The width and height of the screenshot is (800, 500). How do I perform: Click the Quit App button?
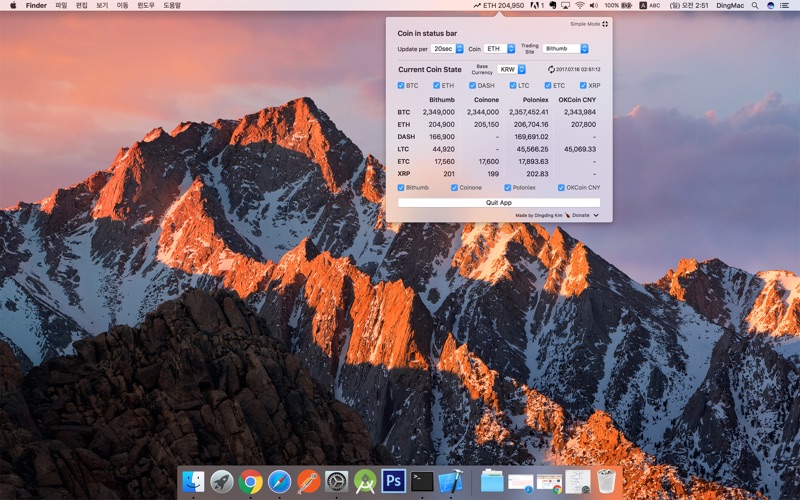click(499, 202)
